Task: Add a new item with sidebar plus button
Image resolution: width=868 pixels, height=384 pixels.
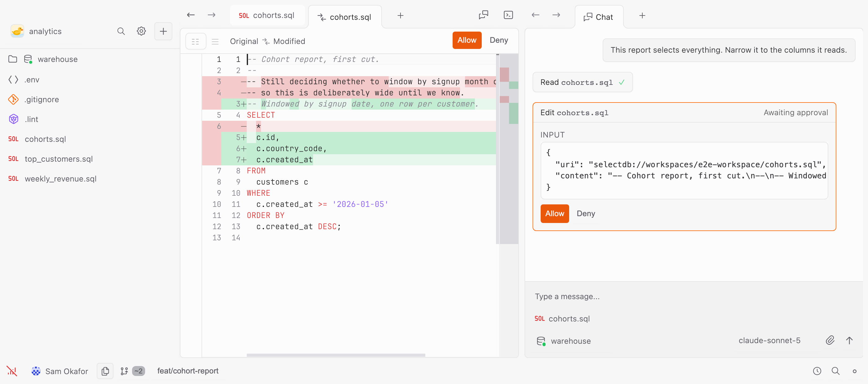Action: (163, 31)
